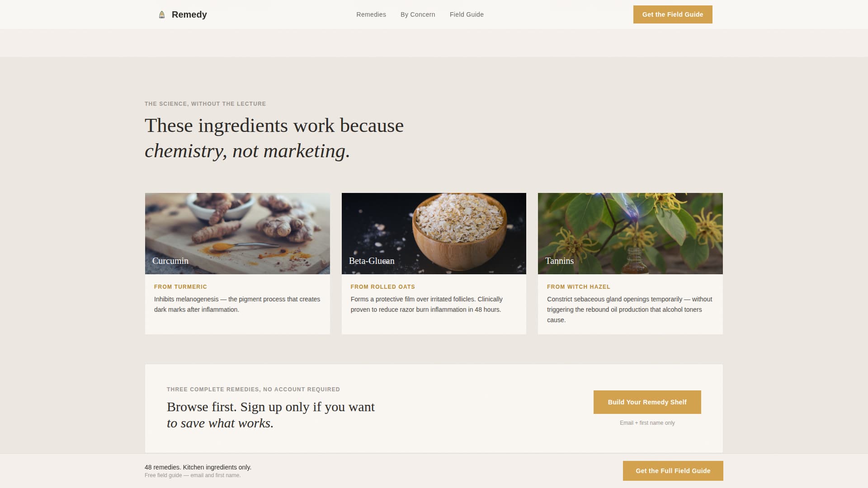Click the Free field guide footer note
868x488 pixels.
193,475
